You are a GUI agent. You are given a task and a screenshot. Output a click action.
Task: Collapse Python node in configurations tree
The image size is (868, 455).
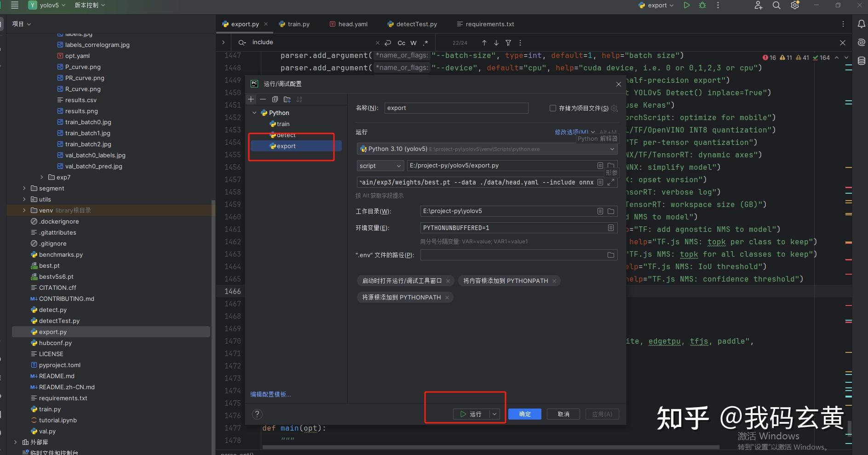click(x=254, y=113)
